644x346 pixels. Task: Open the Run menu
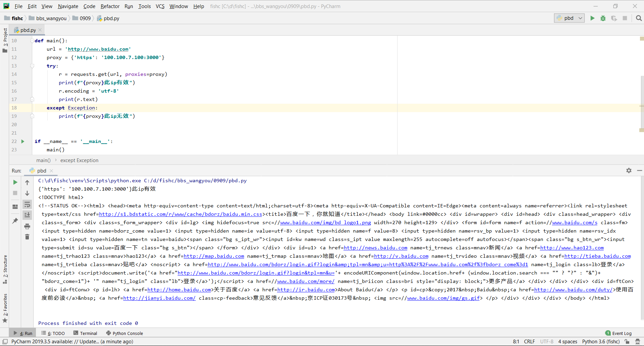[x=129, y=6]
